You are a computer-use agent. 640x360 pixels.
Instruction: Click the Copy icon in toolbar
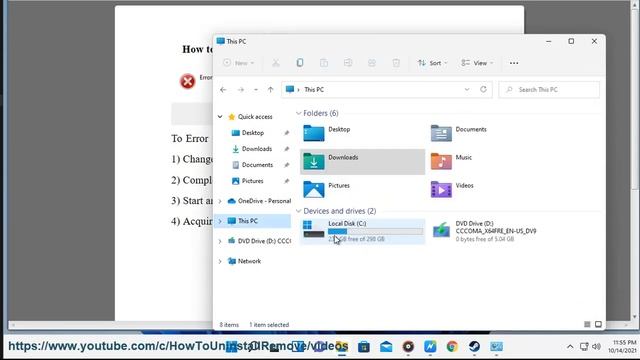(300, 63)
